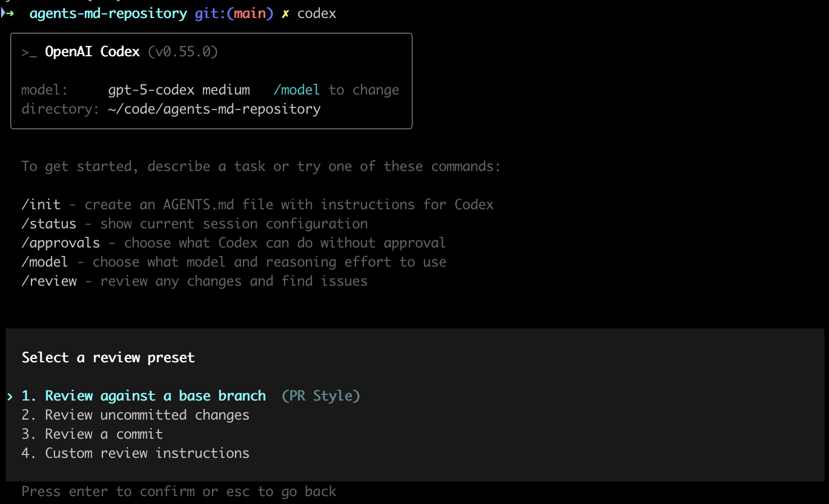Click the ~/code/agents-md-repository directory path
Screen dimensions: 829x504
coord(214,109)
